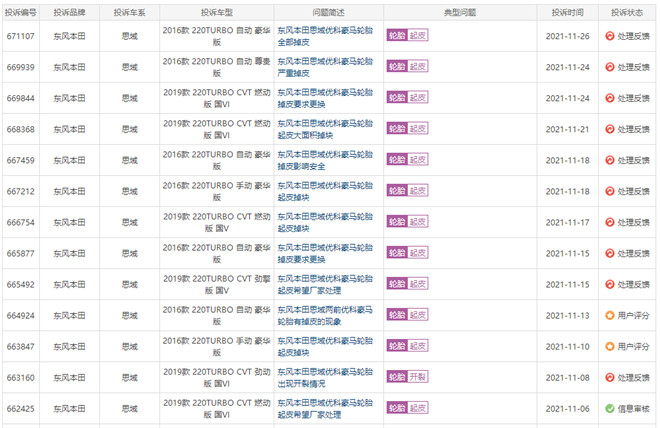This screenshot has height=428, width=660.
Task: Click orange star icon for complaint 663847
Action: pyautogui.click(x=609, y=346)
